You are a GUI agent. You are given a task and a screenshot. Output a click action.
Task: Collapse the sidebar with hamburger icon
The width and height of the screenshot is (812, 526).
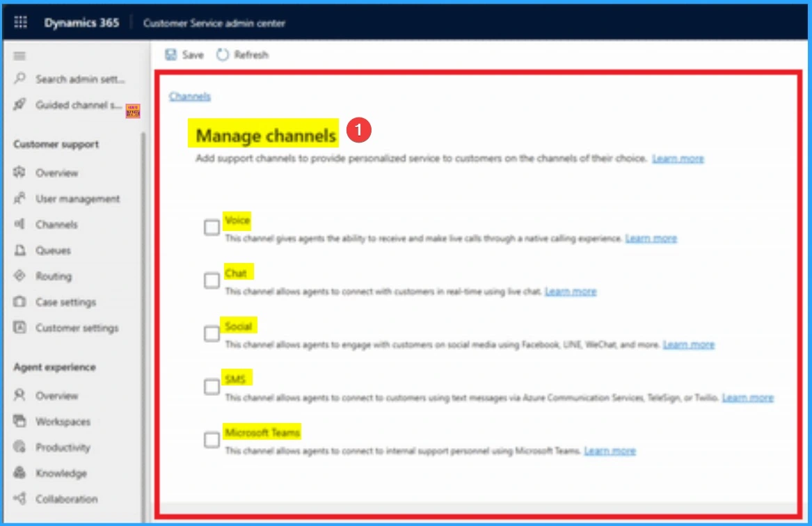pyautogui.click(x=19, y=56)
